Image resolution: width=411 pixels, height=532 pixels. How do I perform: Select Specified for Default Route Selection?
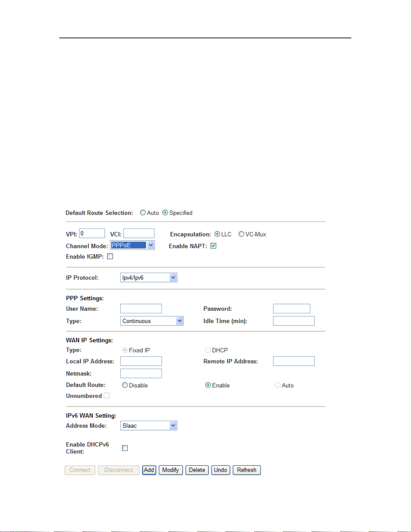pyautogui.click(x=165, y=213)
